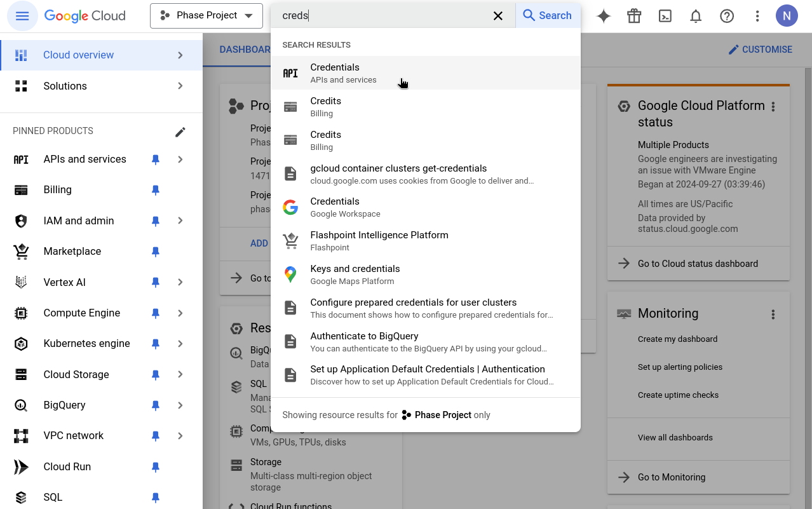Open Google Cloud Platform status card menu

773,107
